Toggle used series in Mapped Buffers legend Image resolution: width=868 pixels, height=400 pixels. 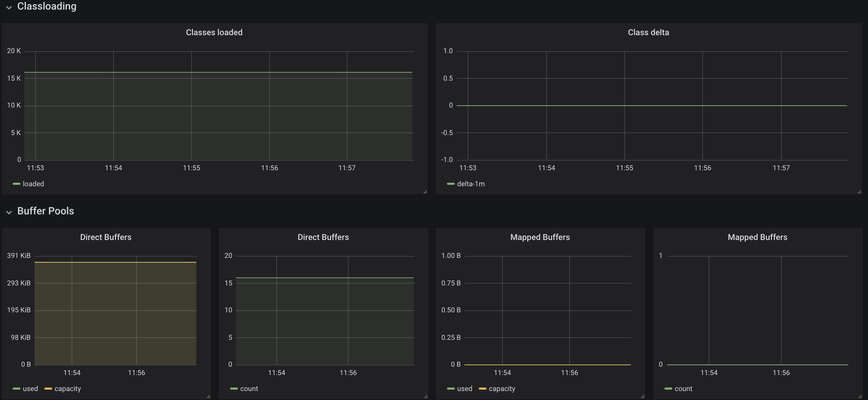click(x=464, y=388)
